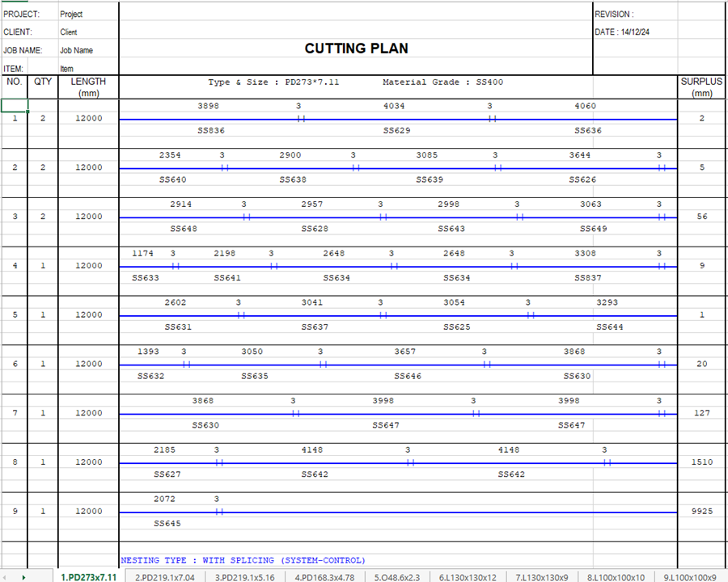Screen dimensions: 728x582
Task: Click the SS641 part label
Action: coord(227,278)
